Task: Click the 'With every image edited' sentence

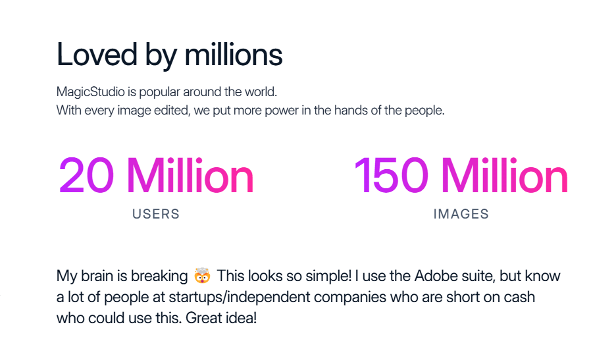Action: point(250,111)
